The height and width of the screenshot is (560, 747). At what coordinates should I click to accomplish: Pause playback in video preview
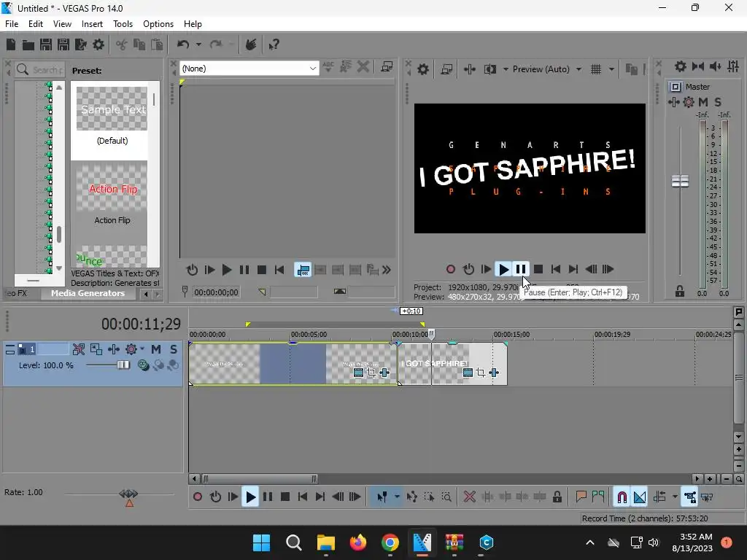pyautogui.click(x=521, y=270)
